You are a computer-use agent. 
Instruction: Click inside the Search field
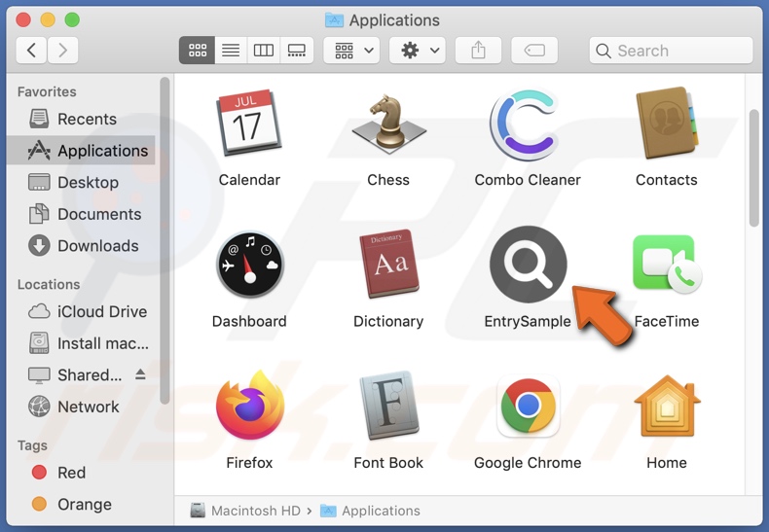coord(671,50)
